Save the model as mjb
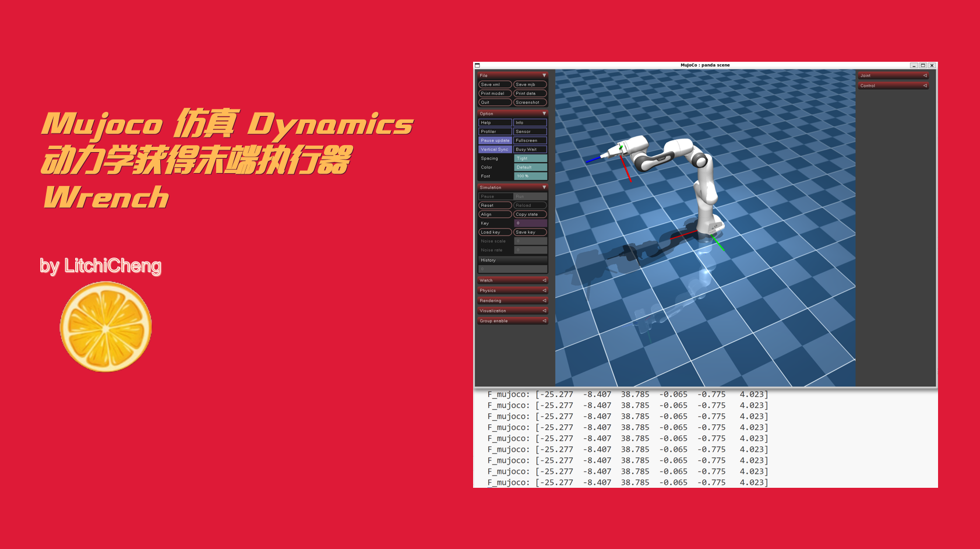Screen dimensions: 980x549 point(530,84)
